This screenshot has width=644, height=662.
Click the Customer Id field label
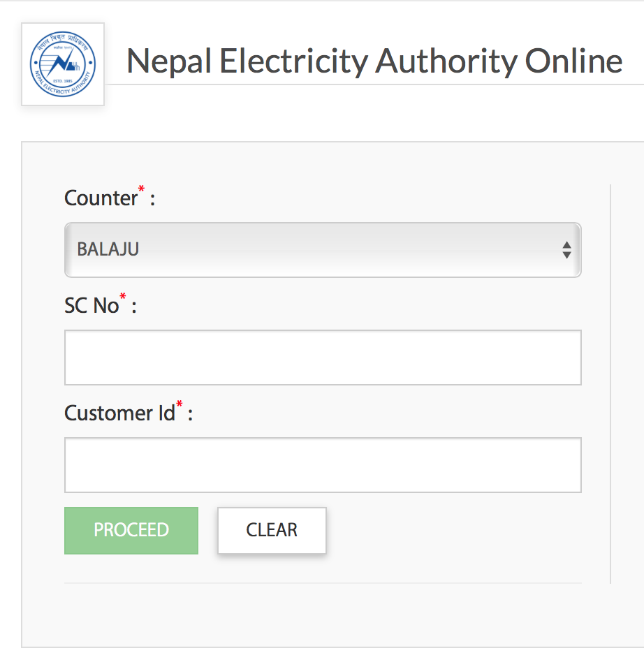coord(119,413)
